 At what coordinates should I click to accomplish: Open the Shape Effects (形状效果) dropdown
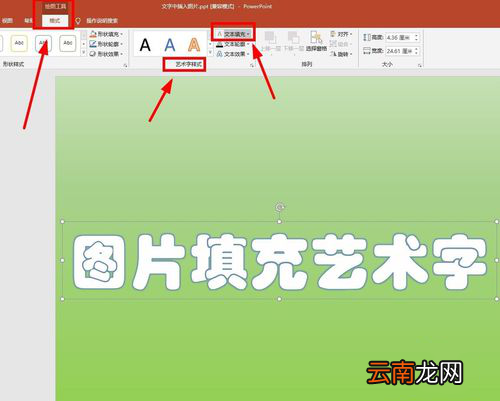(106, 54)
